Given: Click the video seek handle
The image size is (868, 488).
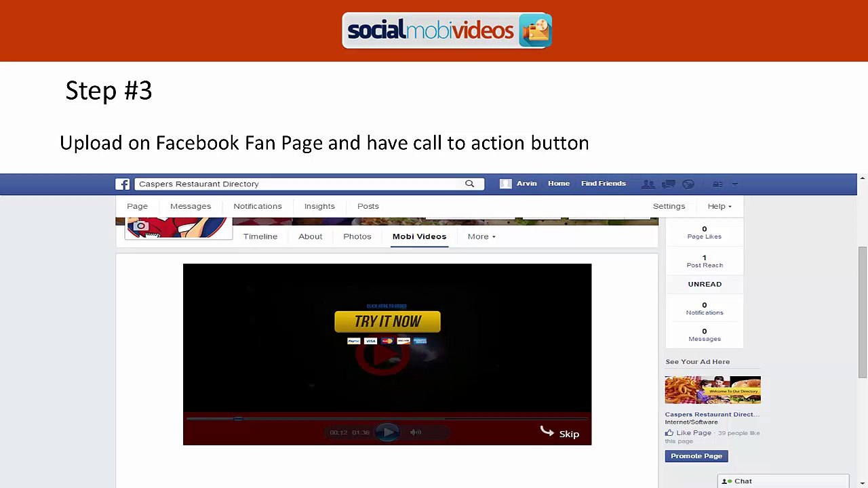Looking at the screenshot, I should (238, 420).
